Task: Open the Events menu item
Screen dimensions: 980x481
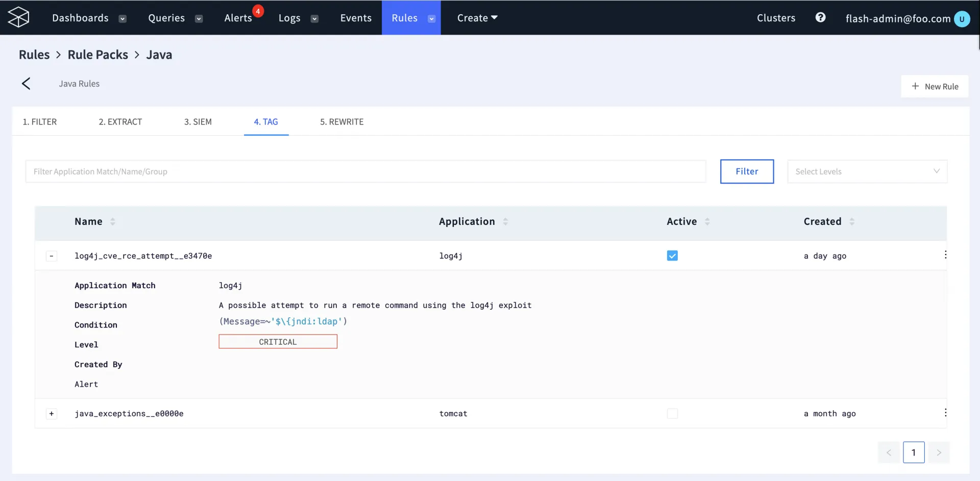Action: tap(356, 18)
